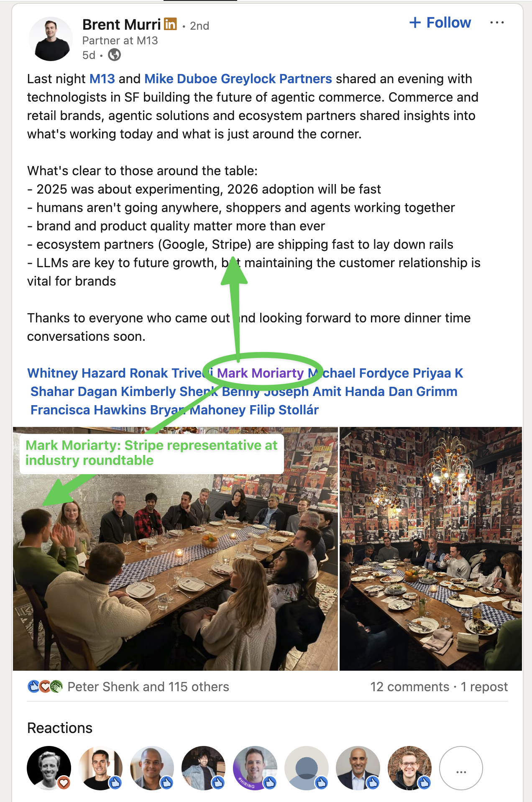
Task: Click the reaction emoji icons cluster
Action: click(x=45, y=687)
